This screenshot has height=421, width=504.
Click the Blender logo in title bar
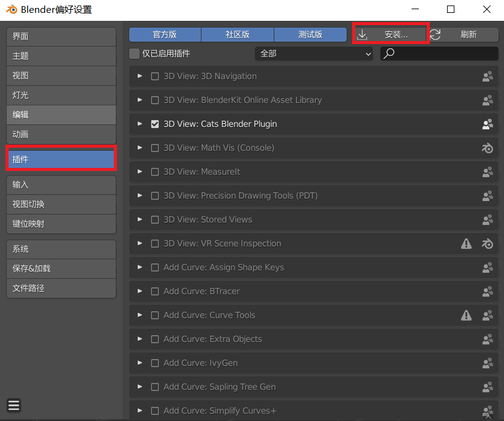12,9
